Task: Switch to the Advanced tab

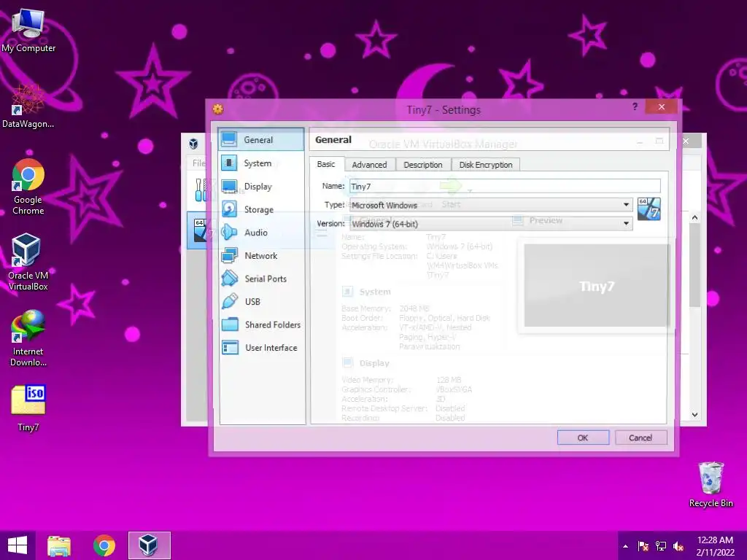Action: pyautogui.click(x=369, y=165)
